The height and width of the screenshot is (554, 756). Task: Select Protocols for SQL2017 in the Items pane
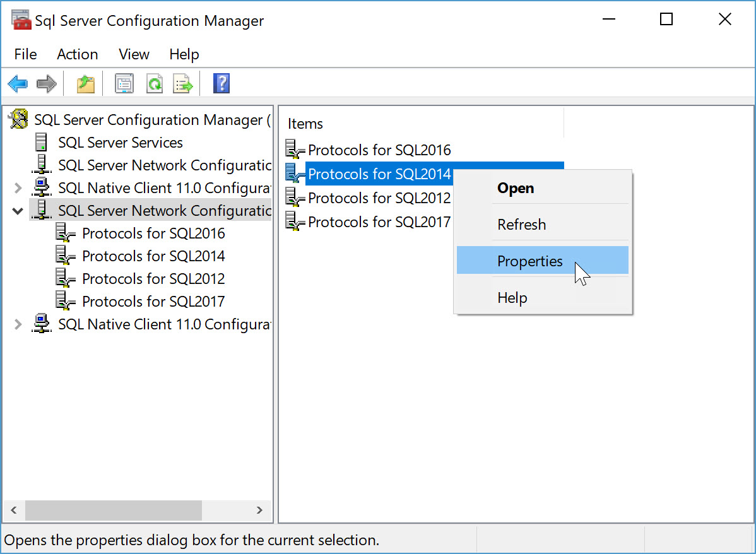coord(379,221)
